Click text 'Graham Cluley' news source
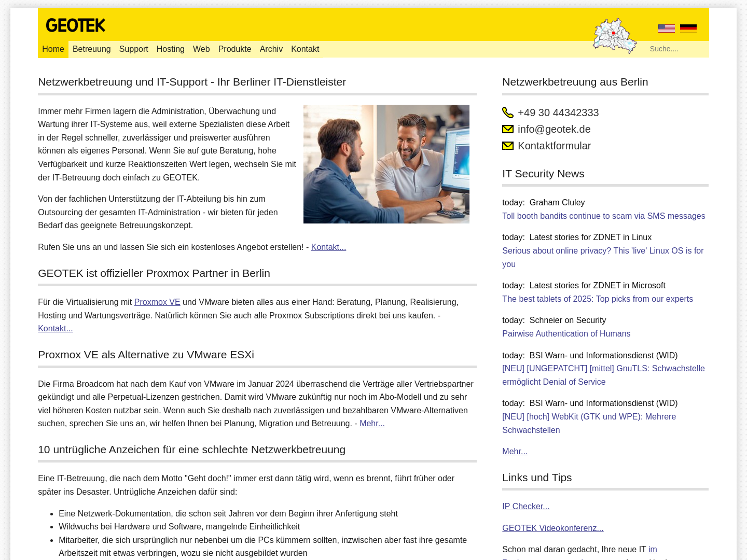The image size is (747, 560). (x=557, y=203)
